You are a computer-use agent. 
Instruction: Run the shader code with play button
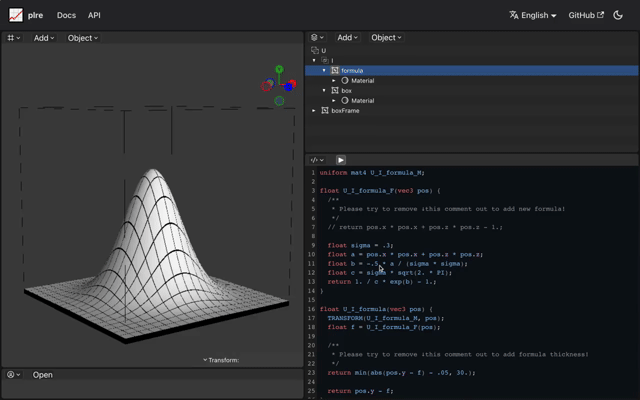[x=340, y=160]
